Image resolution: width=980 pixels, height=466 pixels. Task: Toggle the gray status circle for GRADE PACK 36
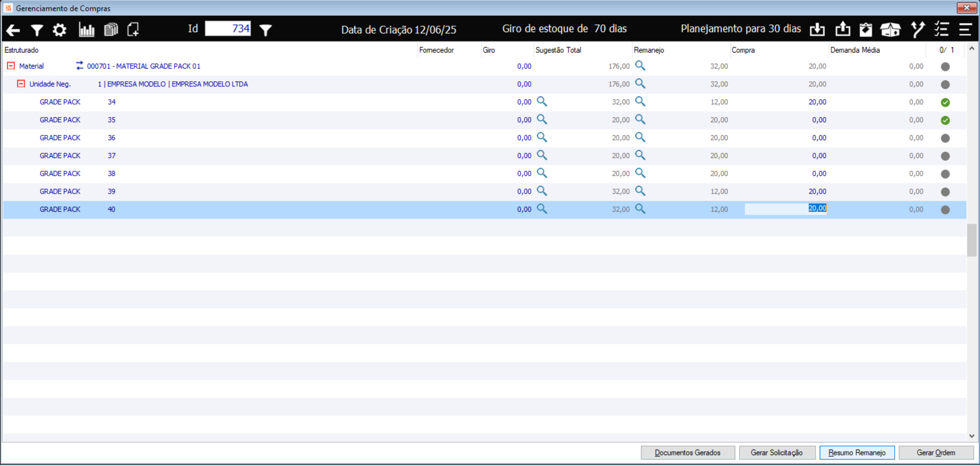pyautogui.click(x=945, y=138)
